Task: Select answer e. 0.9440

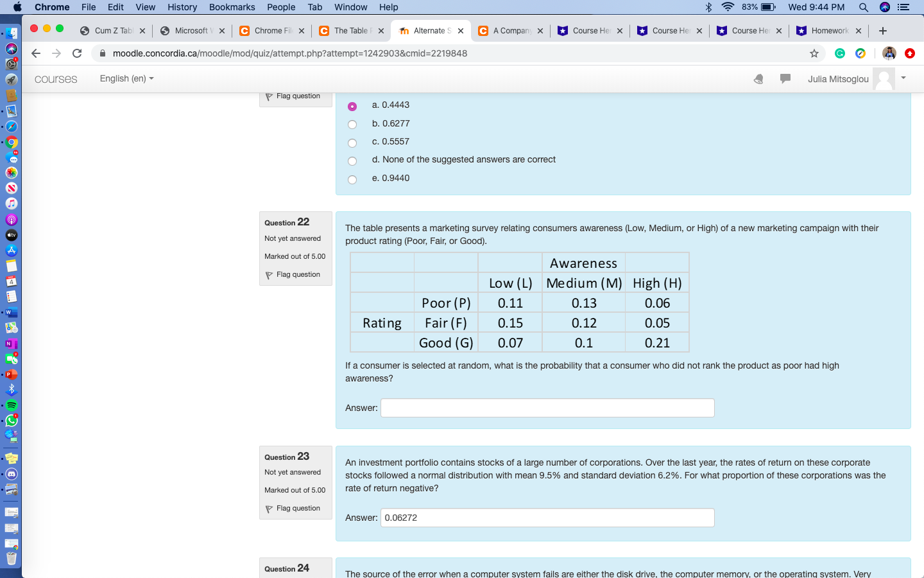Action: tap(352, 179)
